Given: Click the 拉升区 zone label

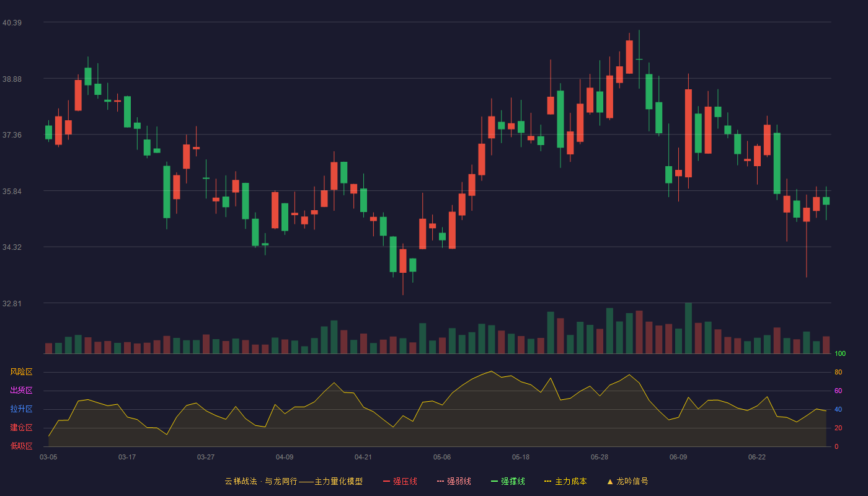Looking at the screenshot, I should click(x=22, y=409).
